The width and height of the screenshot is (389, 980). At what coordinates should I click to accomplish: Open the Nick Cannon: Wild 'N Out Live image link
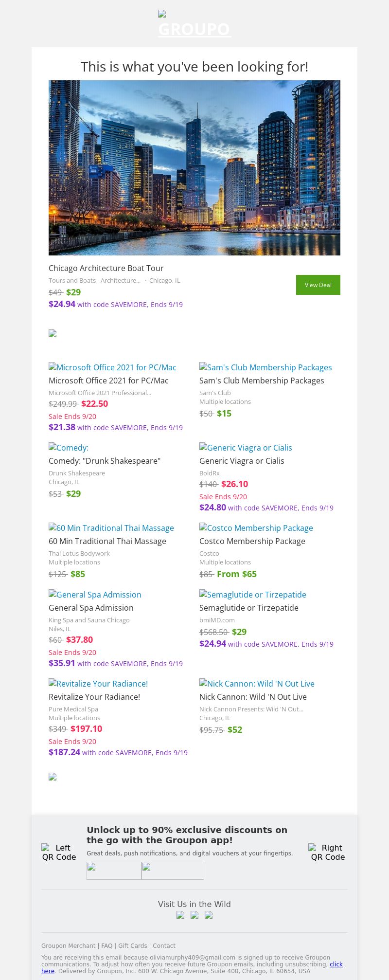(257, 684)
